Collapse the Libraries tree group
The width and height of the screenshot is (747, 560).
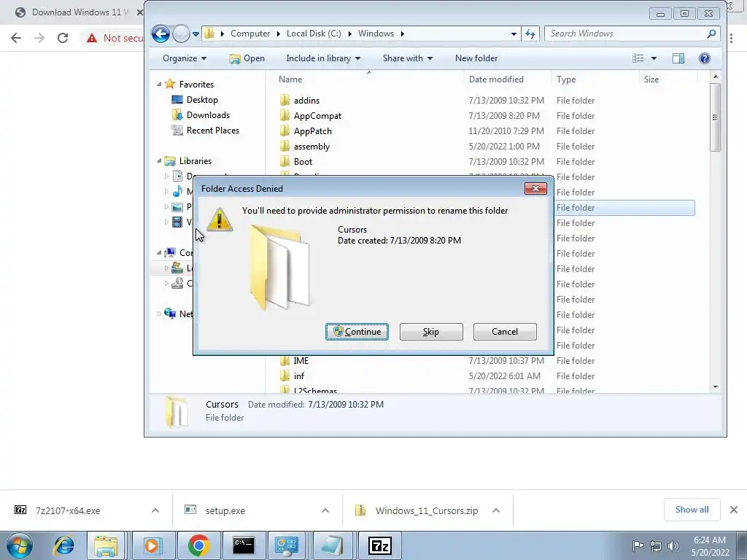[159, 161]
